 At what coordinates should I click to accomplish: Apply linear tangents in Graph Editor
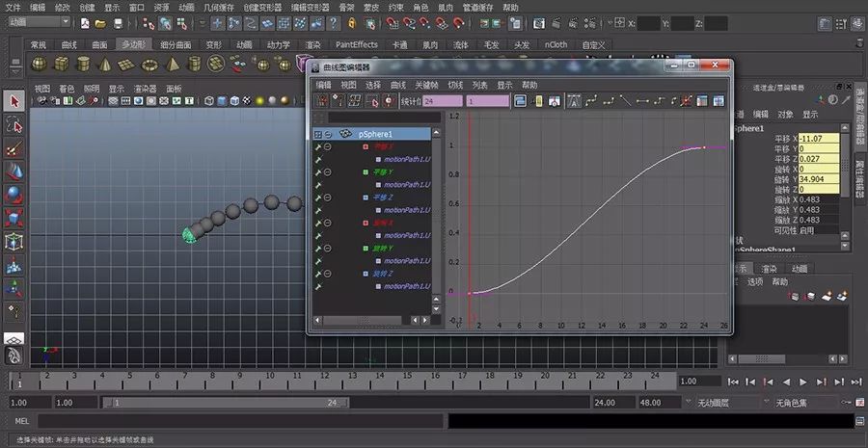[x=626, y=100]
